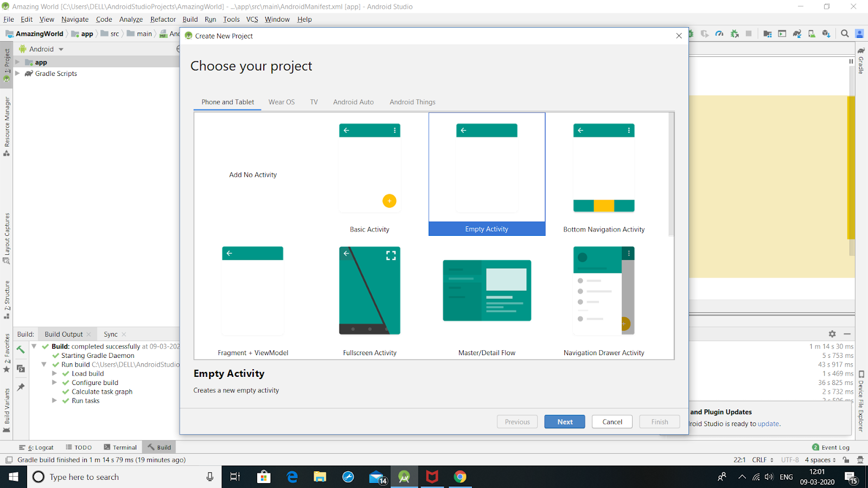Image resolution: width=868 pixels, height=488 pixels.
Task: Click the Search Everywhere magnifier icon
Action: click(845, 33)
